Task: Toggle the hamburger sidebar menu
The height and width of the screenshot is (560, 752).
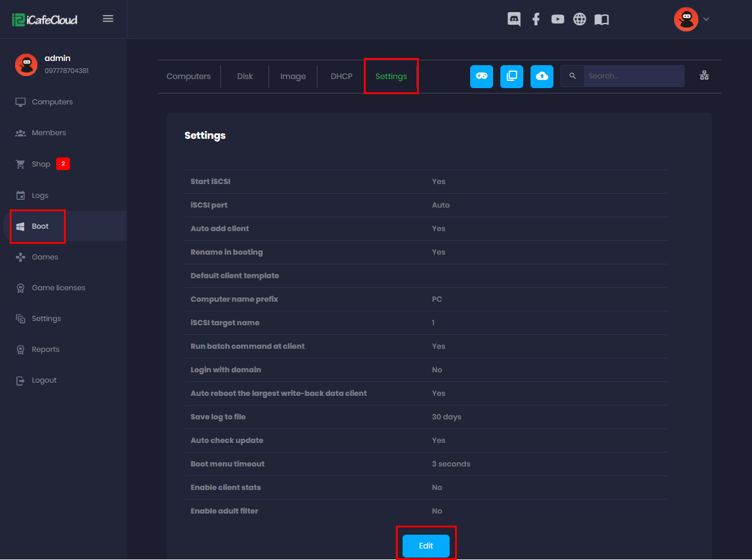Action: point(108,19)
